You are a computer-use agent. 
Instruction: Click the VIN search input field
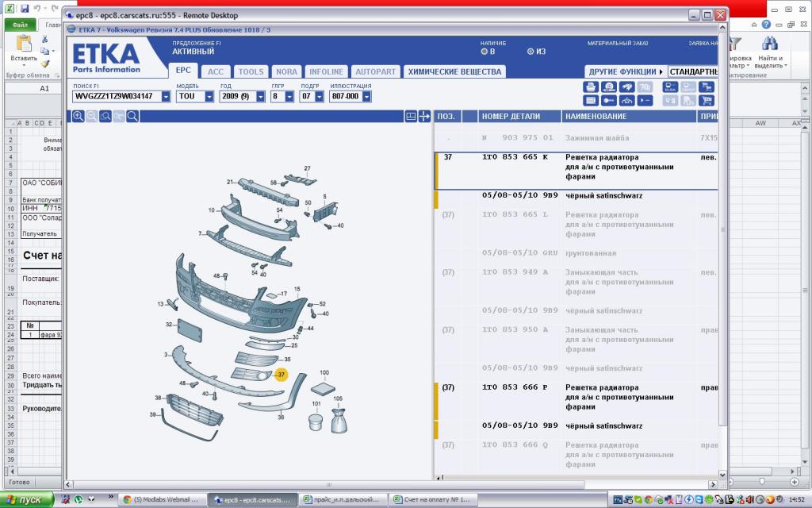tap(117, 96)
